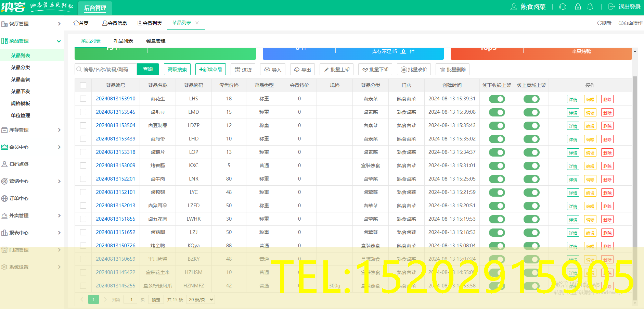Click the lock icon in header
644x309 pixels.
click(x=578, y=7)
